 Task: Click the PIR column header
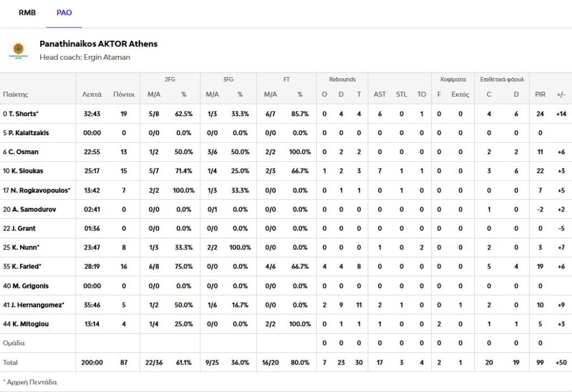pyautogui.click(x=540, y=94)
